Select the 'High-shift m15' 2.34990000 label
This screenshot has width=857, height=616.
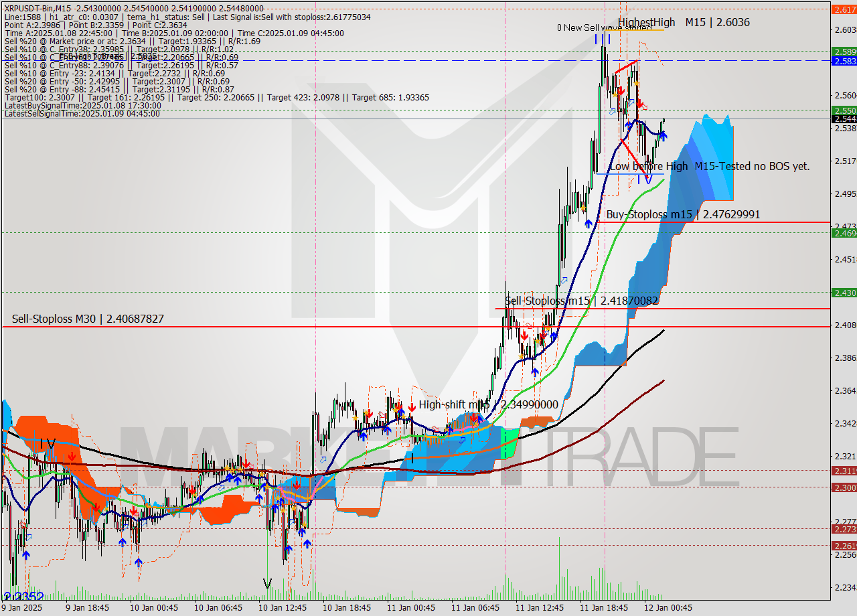pos(488,404)
